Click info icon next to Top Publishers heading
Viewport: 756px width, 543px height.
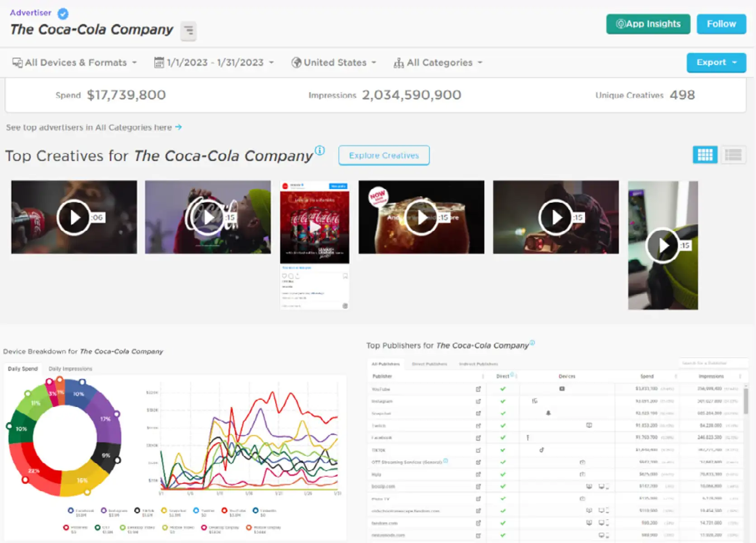(x=533, y=343)
